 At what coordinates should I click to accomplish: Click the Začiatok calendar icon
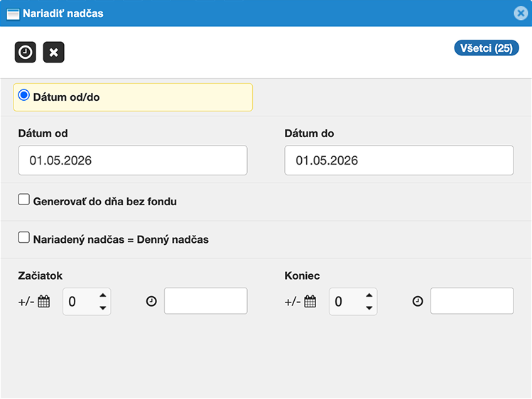[44, 301]
